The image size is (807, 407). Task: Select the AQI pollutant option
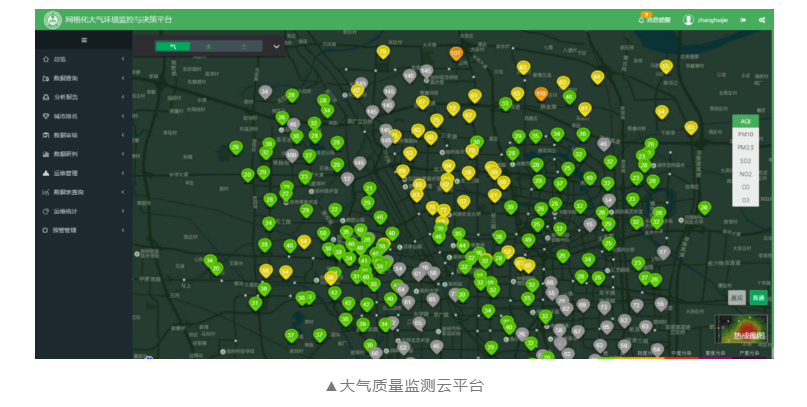(x=745, y=121)
